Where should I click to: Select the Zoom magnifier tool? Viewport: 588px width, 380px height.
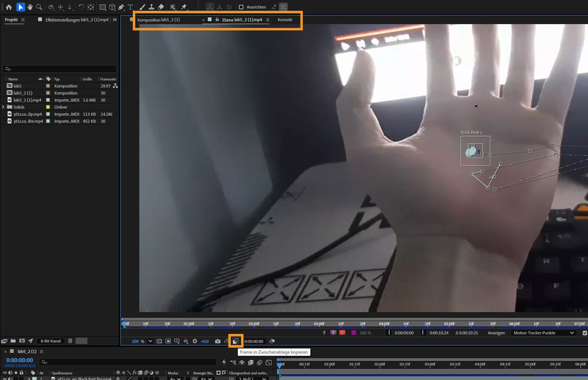tap(39, 7)
